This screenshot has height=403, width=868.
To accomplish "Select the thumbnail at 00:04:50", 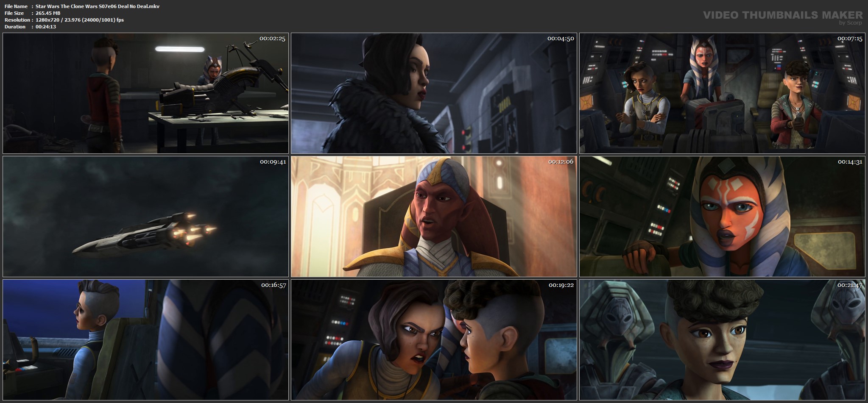I will click(434, 93).
